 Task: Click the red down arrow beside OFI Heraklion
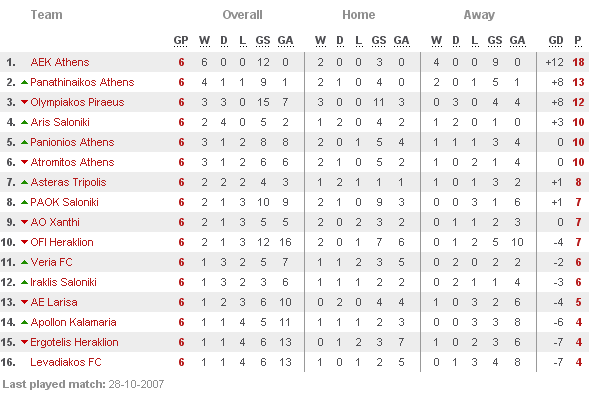tap(24, 242)
